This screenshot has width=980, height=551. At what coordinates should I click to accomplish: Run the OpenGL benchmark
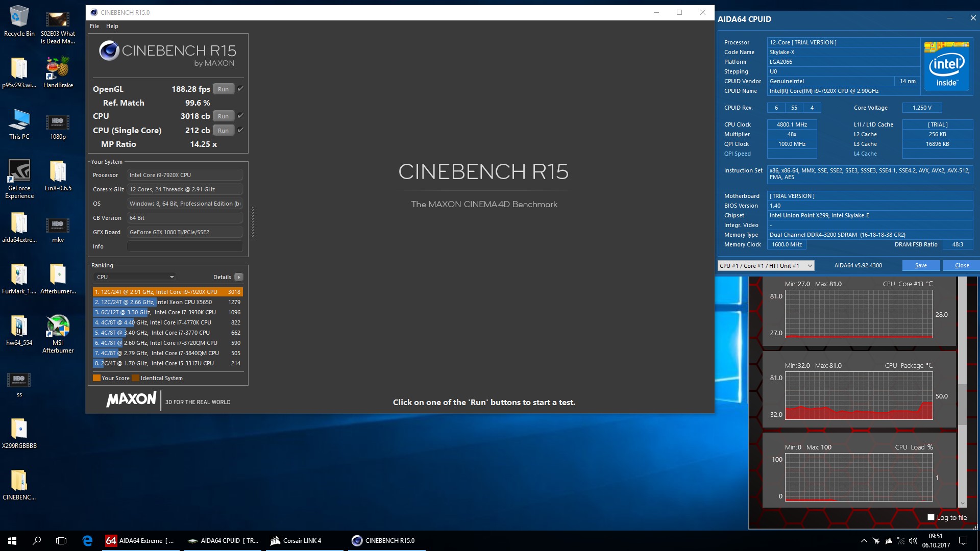[224, 89]
